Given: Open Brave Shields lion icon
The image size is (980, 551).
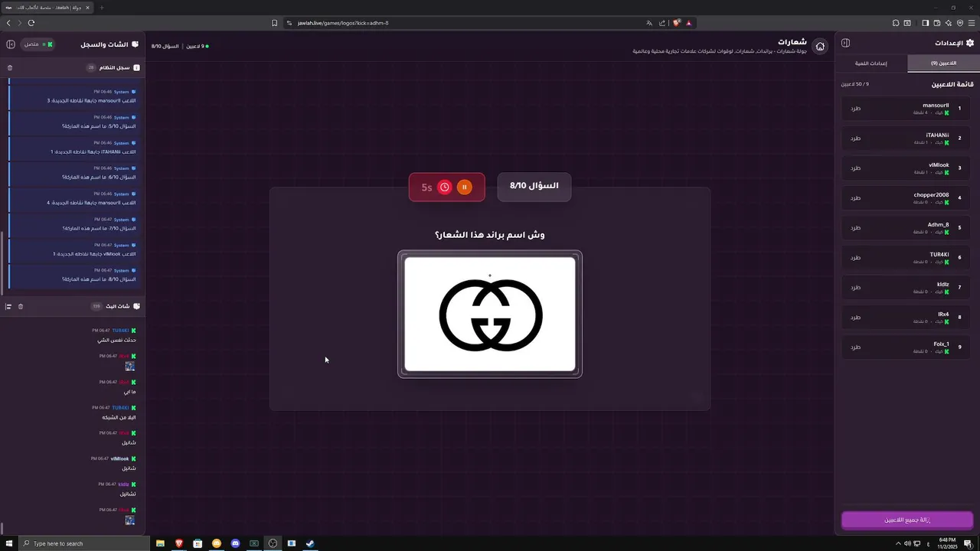Looking at the screenshot, I should [x=677, y=23].
